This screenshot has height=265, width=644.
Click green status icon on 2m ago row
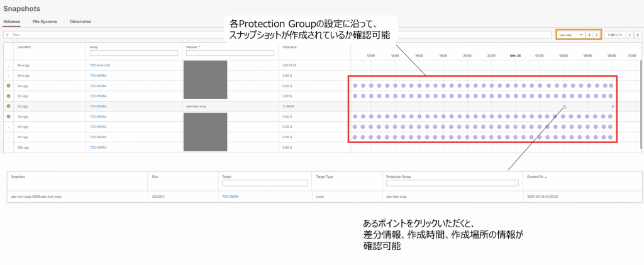(9, 106)
